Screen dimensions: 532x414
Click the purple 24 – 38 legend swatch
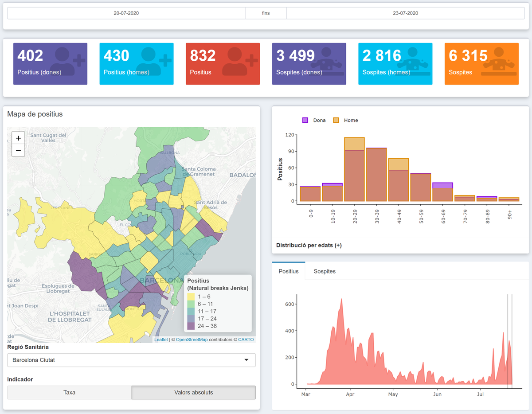coord(191,326)
